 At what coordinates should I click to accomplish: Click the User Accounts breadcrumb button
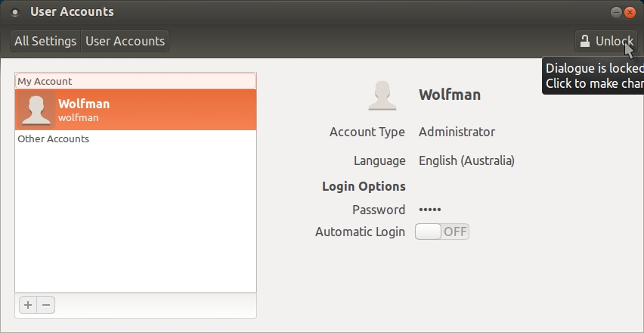tap(125, 41)
